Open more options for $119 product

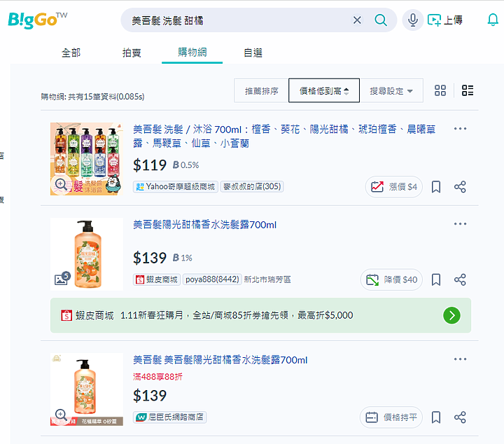(x=460, y=129)
